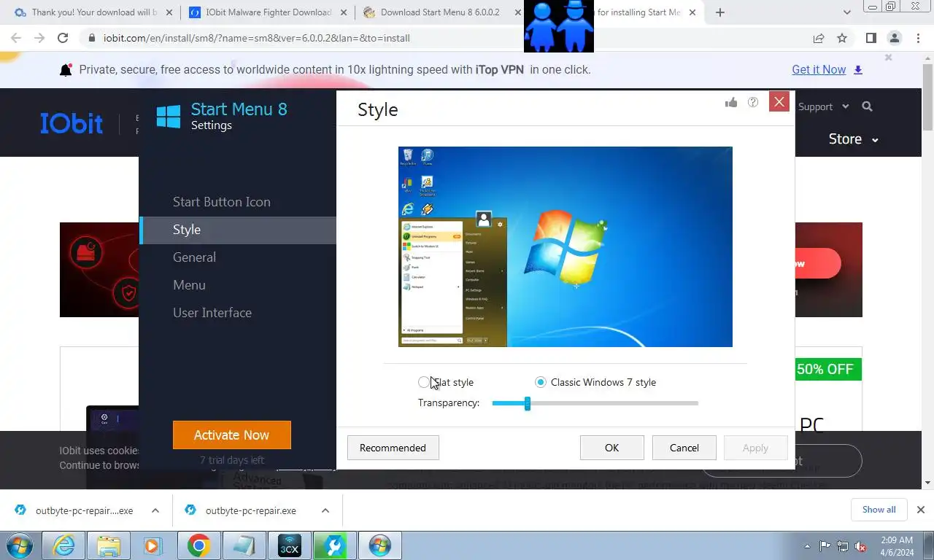The height and width of the screenshot is (560, 934).
Task: Close the downloads bar with X
Action: [921, 510]
